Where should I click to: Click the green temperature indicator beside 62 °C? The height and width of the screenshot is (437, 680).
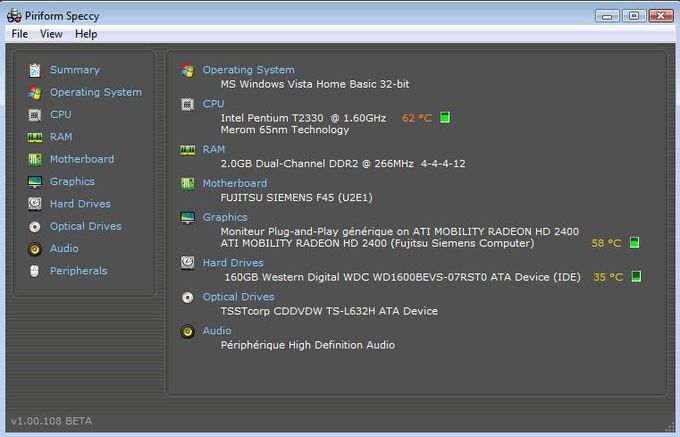pyautogui.click(x=445, y=117)
